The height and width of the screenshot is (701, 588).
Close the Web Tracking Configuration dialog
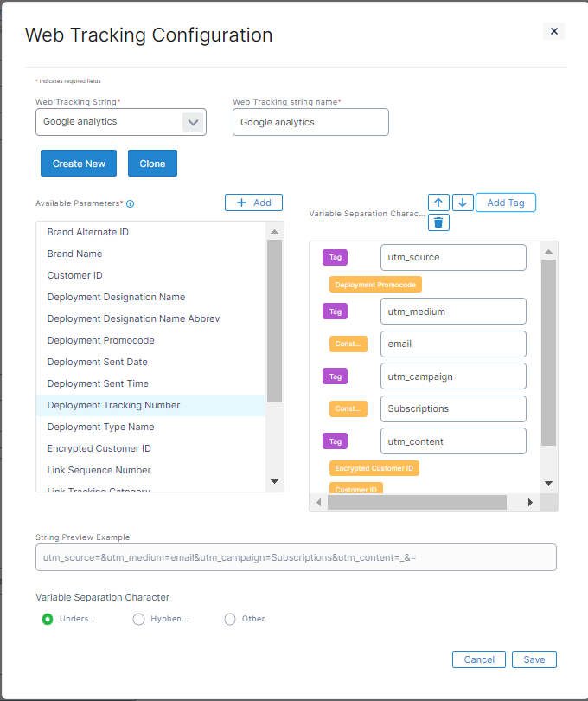[554, 31]
